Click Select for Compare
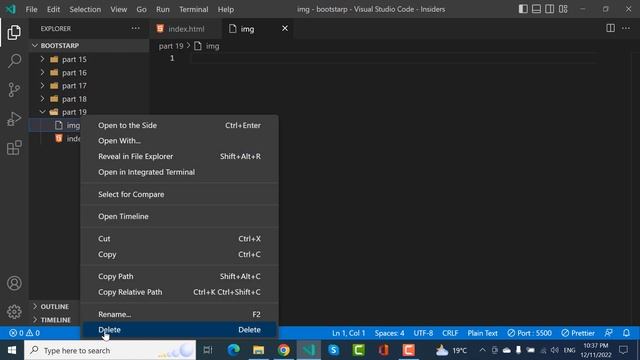640x360 pixels. pos(179,194)
